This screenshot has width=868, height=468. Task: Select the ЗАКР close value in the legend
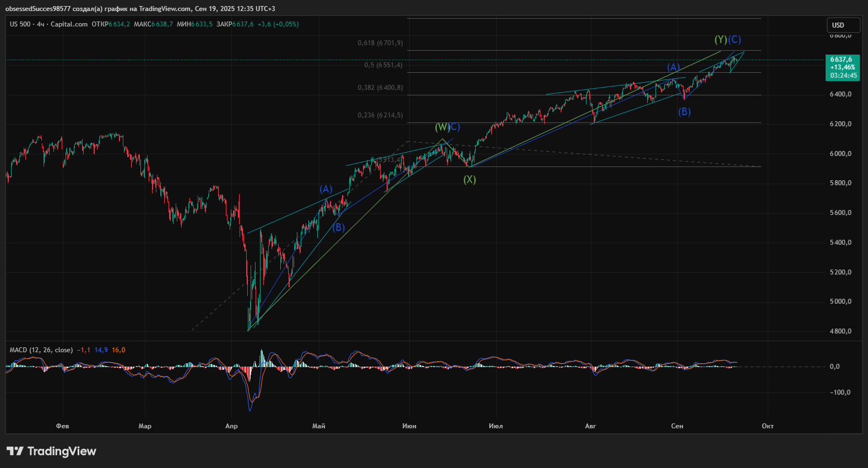coord(243,24)
